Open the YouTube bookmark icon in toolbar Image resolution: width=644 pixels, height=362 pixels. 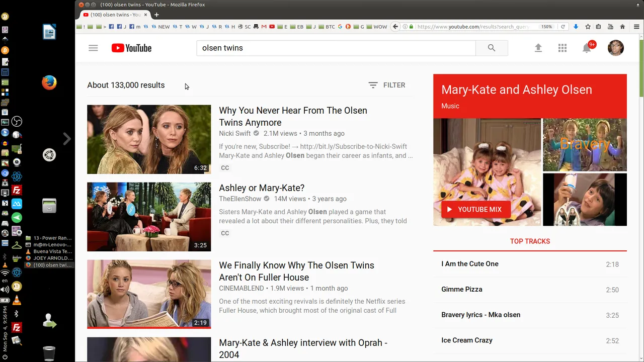(272, 27)
